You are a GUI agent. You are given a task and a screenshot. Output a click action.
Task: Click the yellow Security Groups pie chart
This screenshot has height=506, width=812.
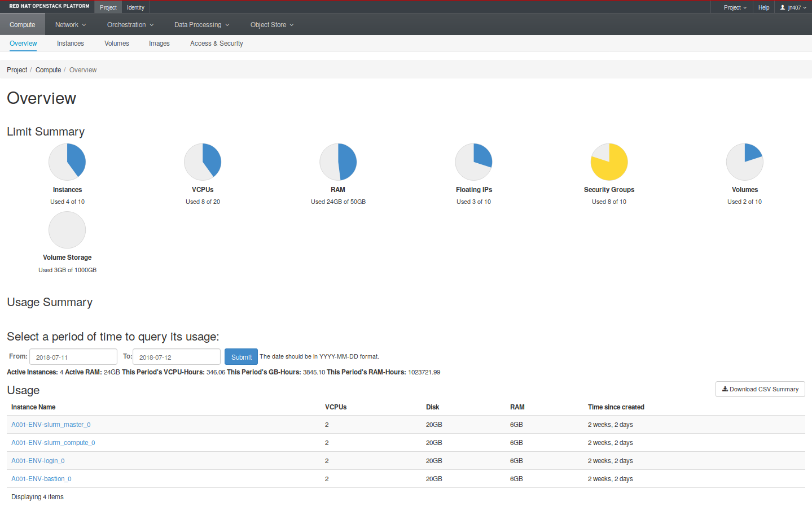click(x=609, y=162)
